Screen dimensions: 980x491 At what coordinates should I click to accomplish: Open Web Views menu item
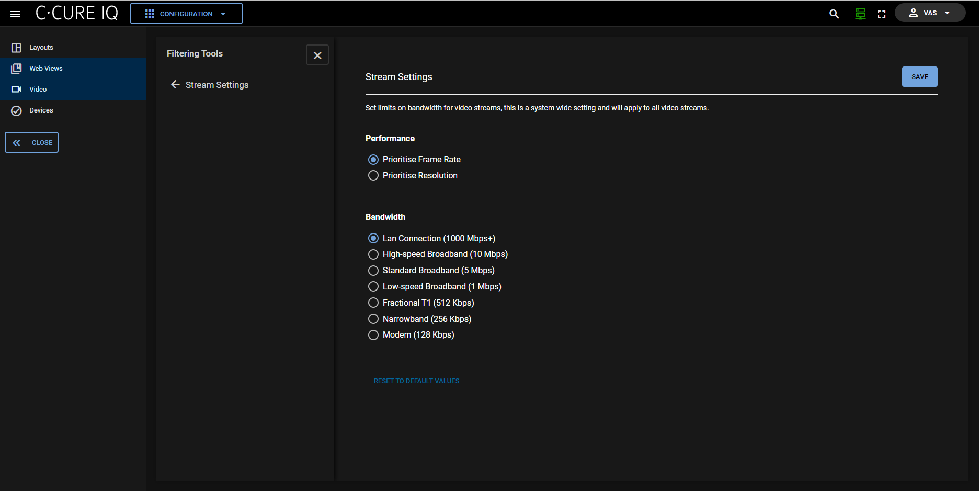coord(46,69)
